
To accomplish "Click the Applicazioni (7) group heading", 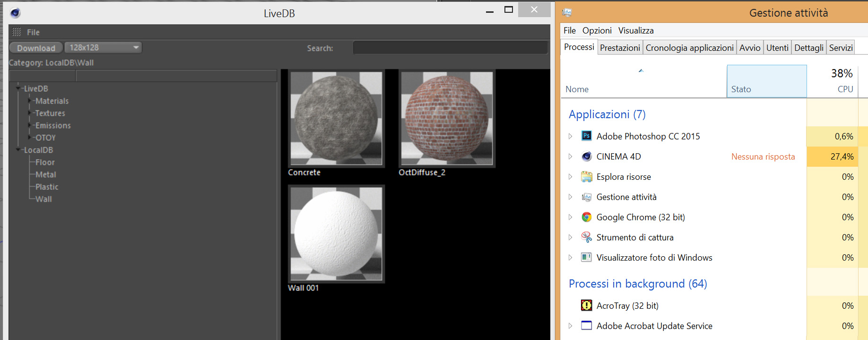I will (x=607, y=114).
